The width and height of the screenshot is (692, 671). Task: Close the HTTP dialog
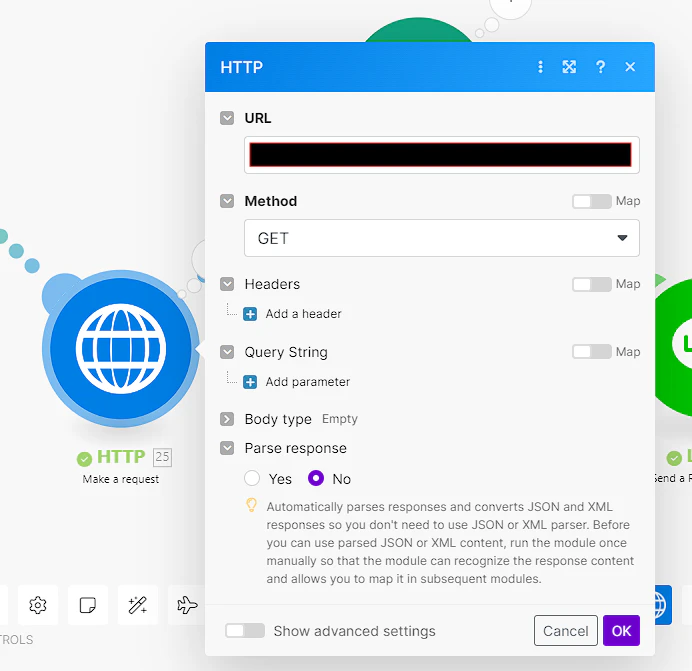pyautogui.click(x=630, y=67)
